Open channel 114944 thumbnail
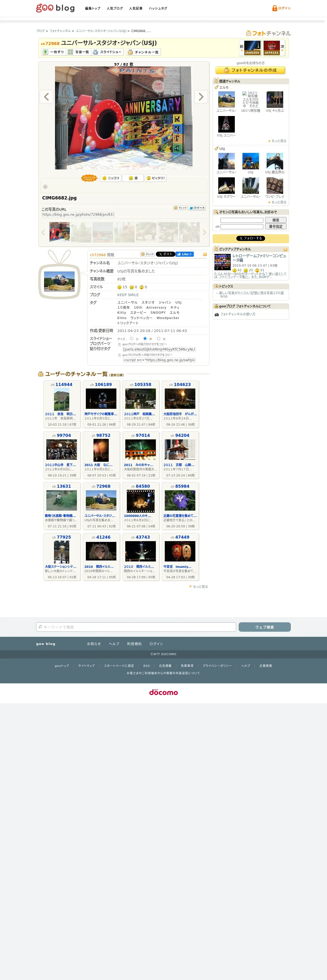 click(x=62, y=399)
